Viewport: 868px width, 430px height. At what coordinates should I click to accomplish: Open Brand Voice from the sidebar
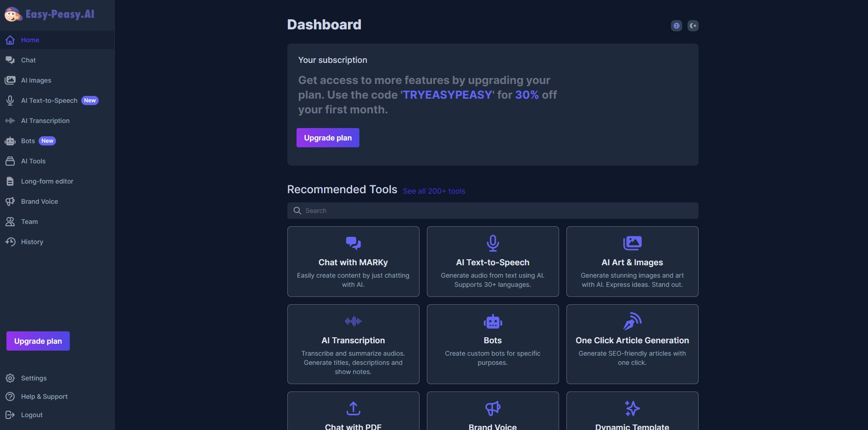pyautogui.click(x=57, y=201)
